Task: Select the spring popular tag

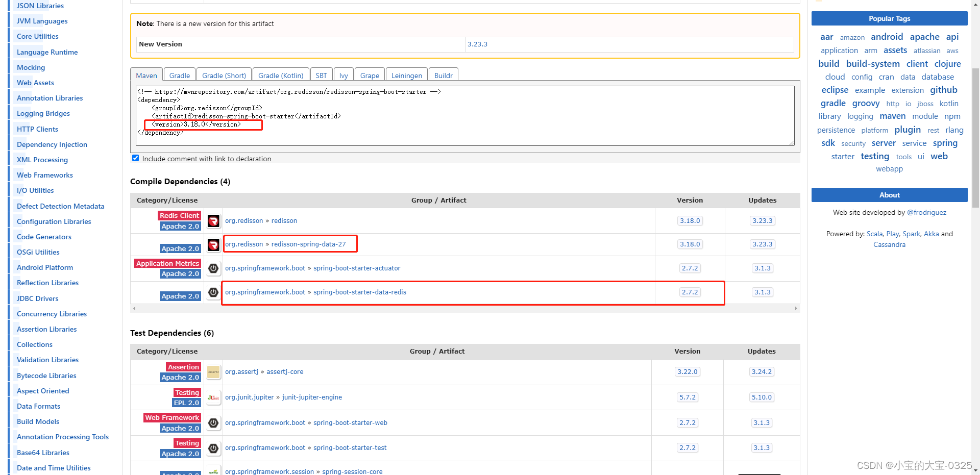Action: (945, 143)
